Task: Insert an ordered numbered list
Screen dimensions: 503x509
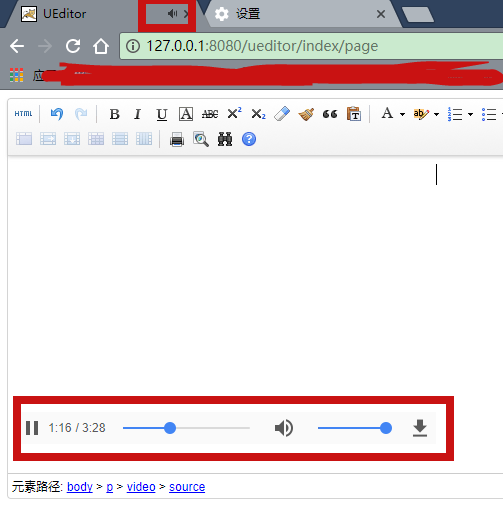Action: coord(455,114)
